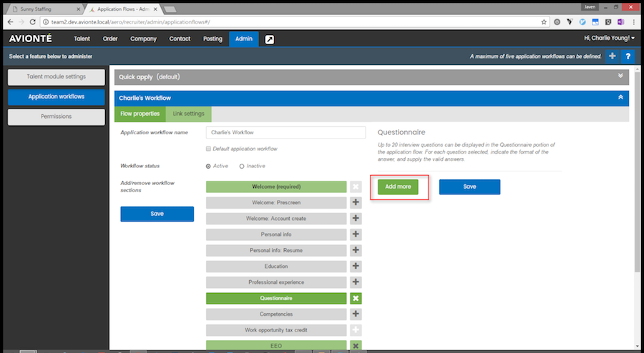Open new browser tab
The height and width of the screenshot is (353, 644).
170,9
